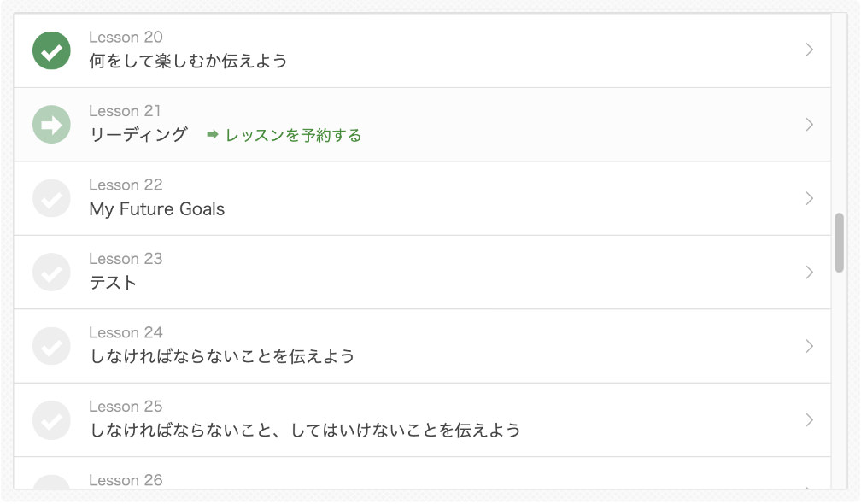Click the gray checkmark icon for Lesson 24
Image resolution: width=861 pixels, height=504 pixels.
pyautogui.click(x=51, y=346)
